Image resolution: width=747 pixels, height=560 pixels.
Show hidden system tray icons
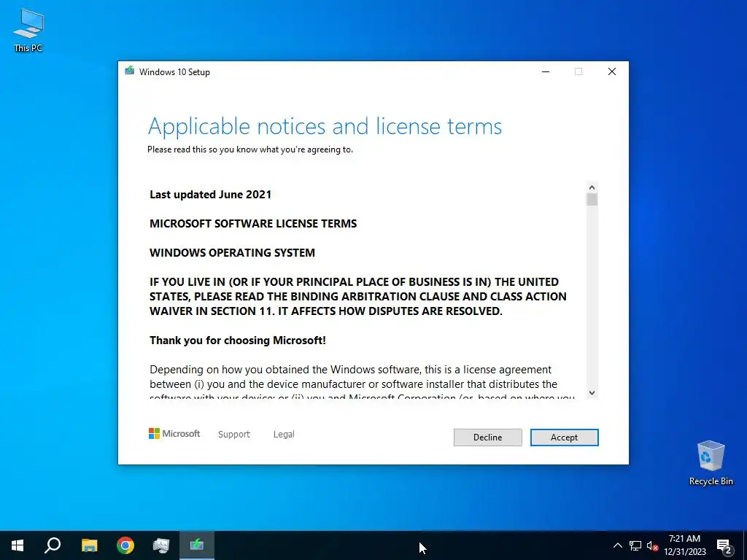(617, 545)
